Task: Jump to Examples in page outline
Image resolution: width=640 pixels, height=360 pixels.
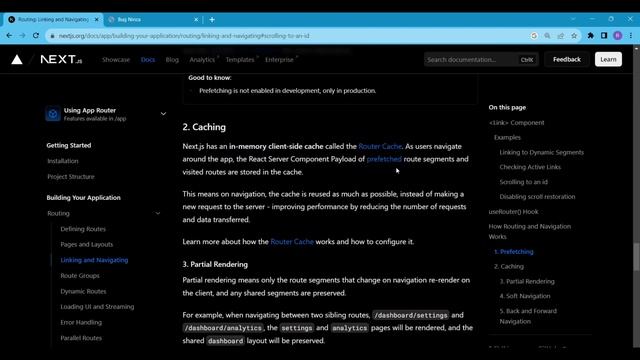Action: (507, 137)
